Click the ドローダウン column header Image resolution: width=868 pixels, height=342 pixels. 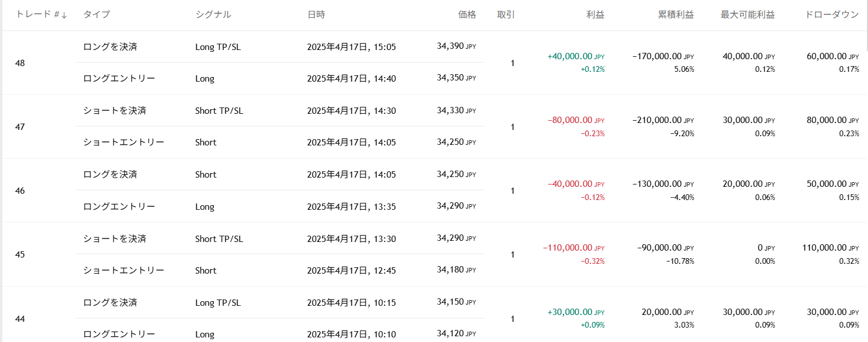[832, 15]
